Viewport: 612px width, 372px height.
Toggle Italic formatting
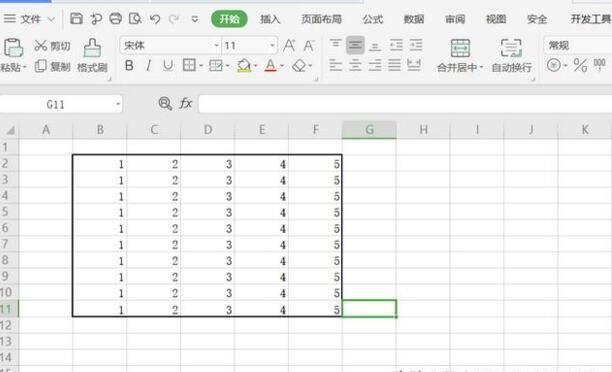[x=148, y=66]
